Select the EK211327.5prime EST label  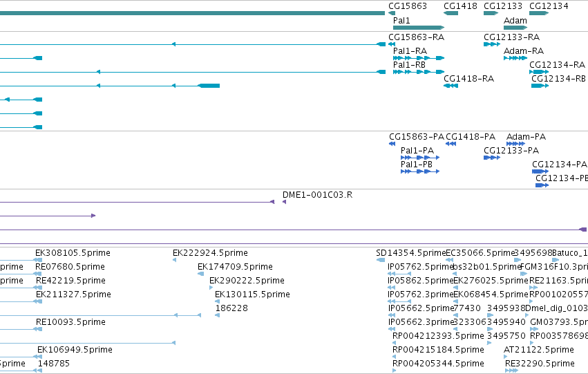tap(73, 294)
